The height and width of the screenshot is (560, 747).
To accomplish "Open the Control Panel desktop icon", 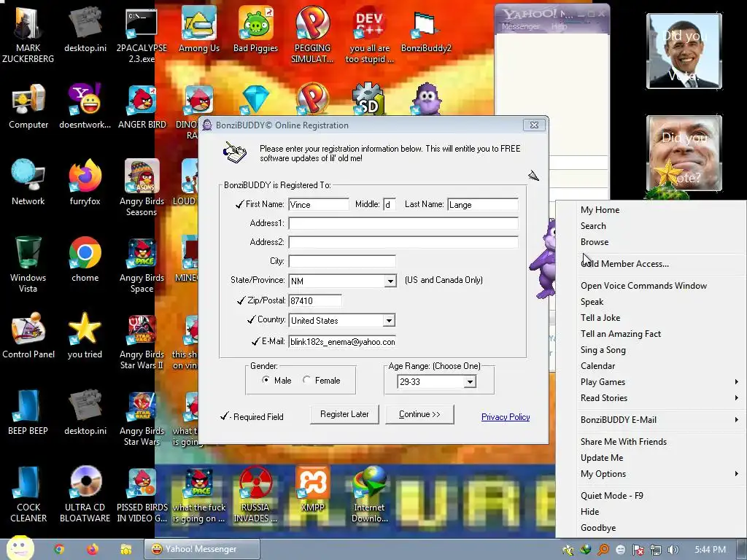I will click(28, 335).
